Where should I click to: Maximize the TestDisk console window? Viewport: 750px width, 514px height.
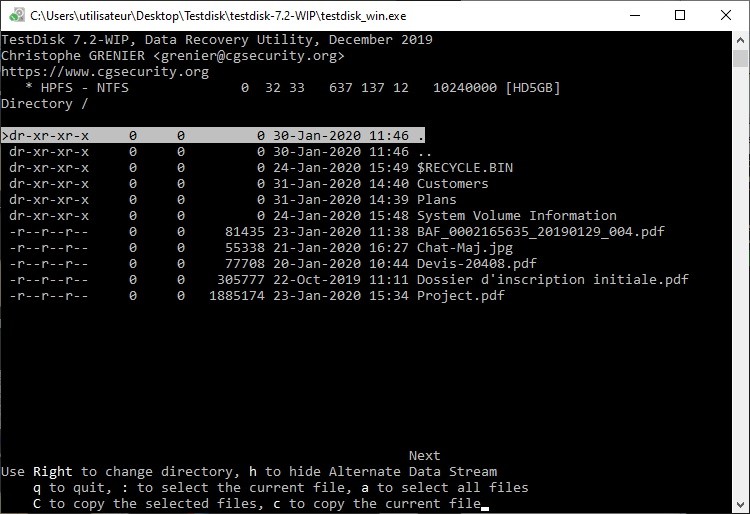[x=680, y=15]
